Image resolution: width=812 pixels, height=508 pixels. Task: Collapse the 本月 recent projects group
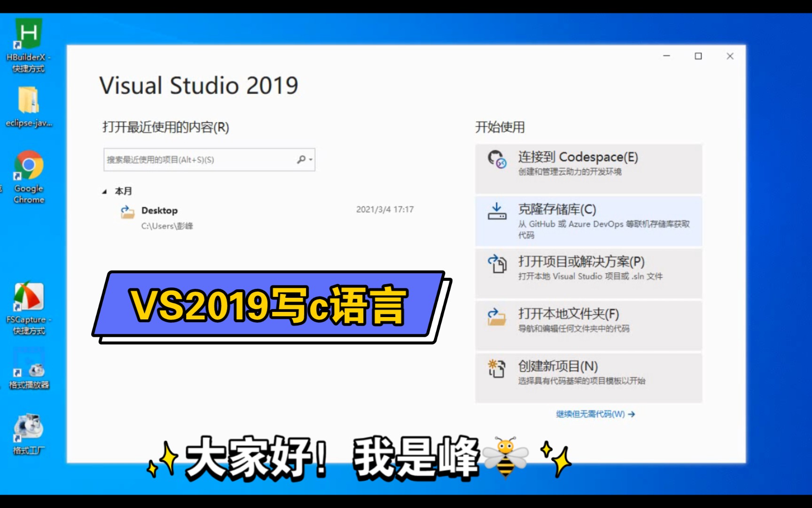click(105, 191)
